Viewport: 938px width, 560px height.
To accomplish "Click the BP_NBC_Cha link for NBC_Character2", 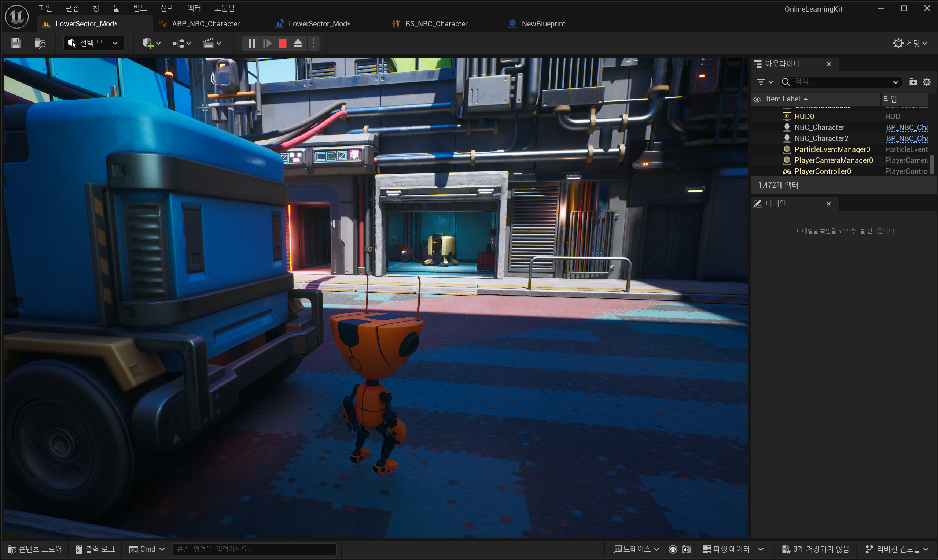I will coord(906,138).
